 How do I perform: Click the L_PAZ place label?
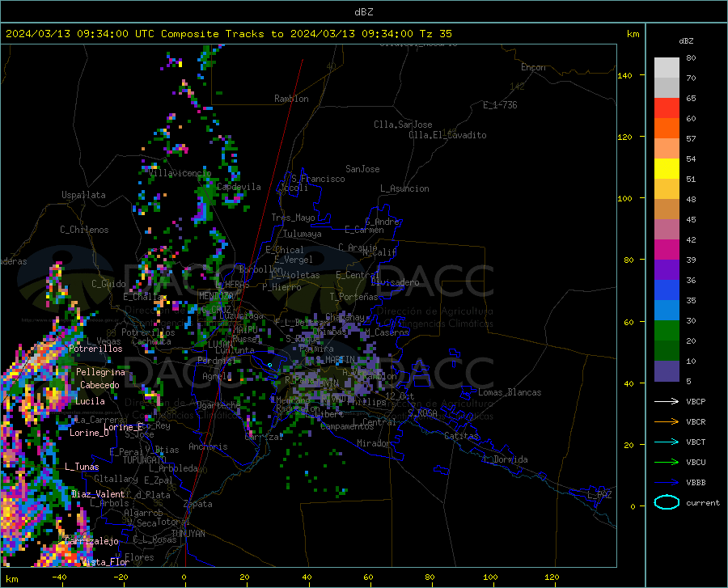(x=599, y=495)
